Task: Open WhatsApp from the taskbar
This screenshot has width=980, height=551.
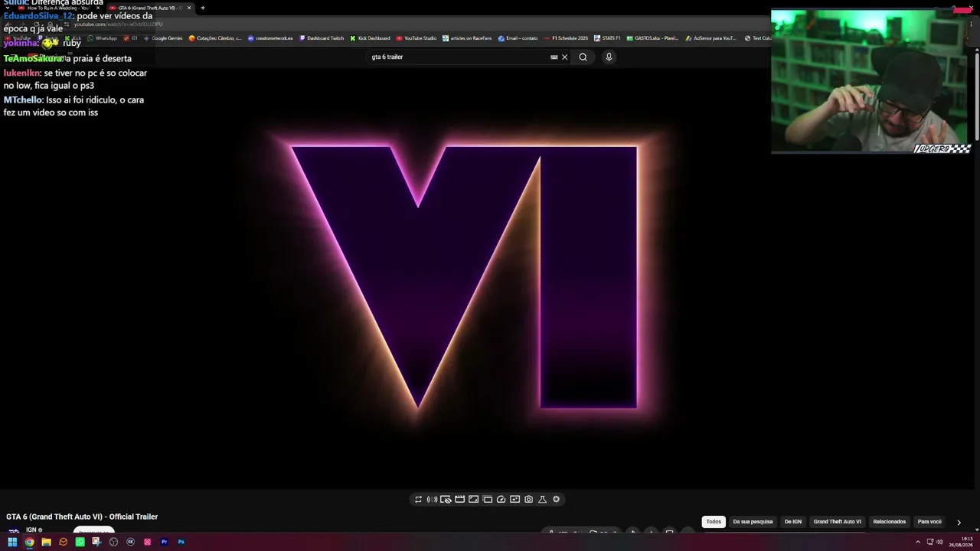Action: pos(80,542)
